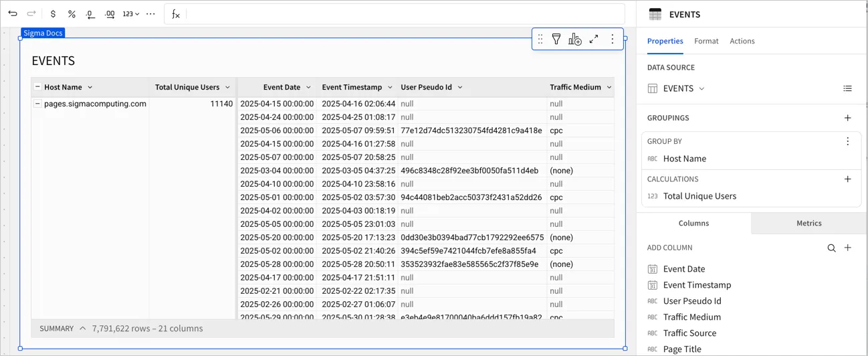Open EVENTS data source dropdown
This screenshot has height=356, width=868.
click(x=677, y=88)
